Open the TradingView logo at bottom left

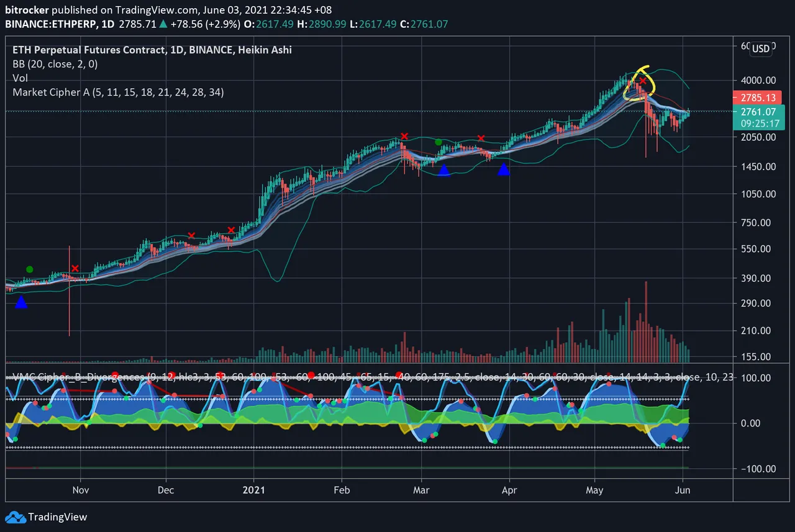[x=47, y=517]
